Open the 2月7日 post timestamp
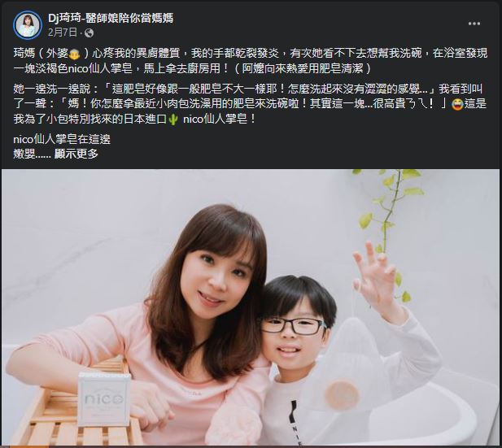Image resolution: width=502 pixels, height=448 pixels. tap(63, 33)
